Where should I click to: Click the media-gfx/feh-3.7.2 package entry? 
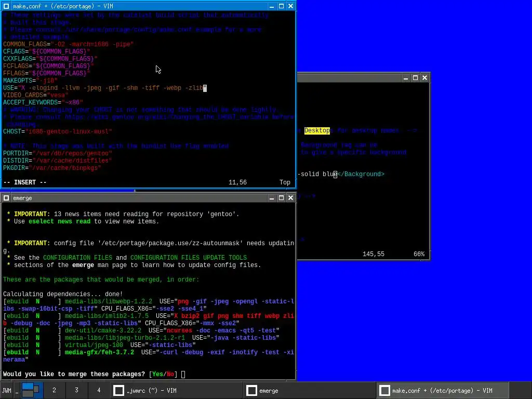[99, 352]
